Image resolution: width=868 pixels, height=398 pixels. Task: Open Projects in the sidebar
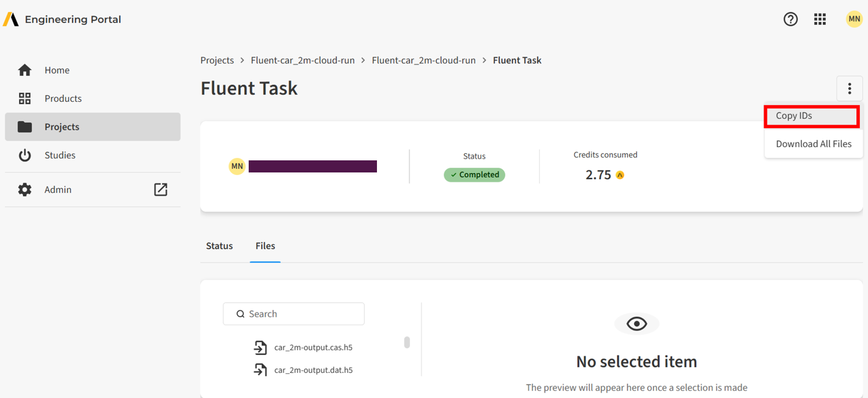tap(93, 127)
